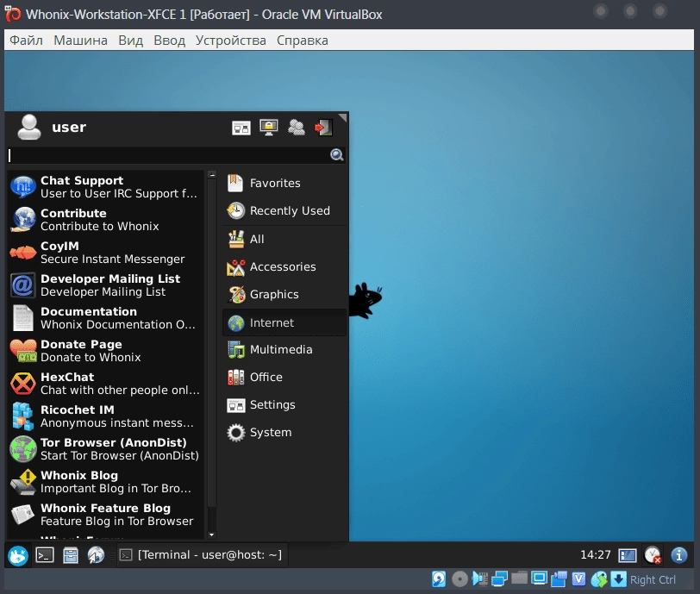
Task: Select the Graphics category
Action: click(x=284, y=295)
